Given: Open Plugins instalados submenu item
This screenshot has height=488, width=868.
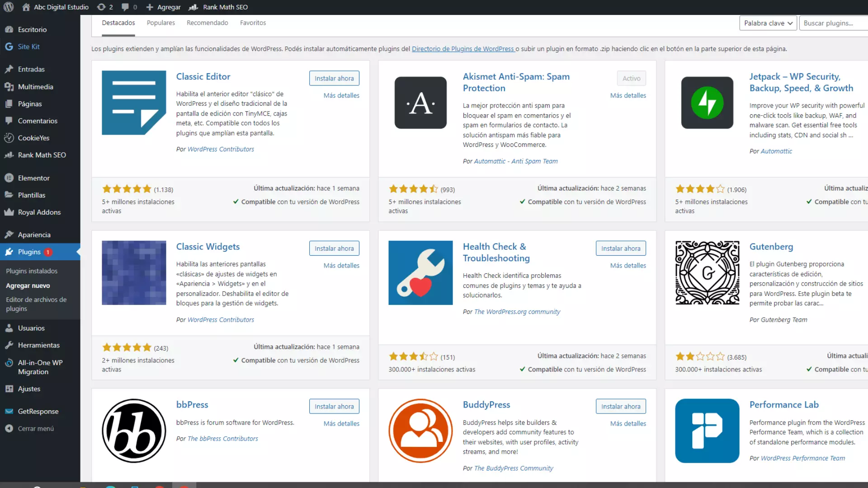Looking at the screenshot, I should pos(32,271).
